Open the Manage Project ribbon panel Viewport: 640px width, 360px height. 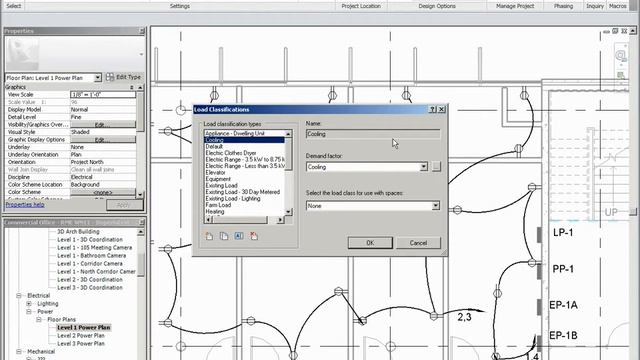(x=515, y=6)
